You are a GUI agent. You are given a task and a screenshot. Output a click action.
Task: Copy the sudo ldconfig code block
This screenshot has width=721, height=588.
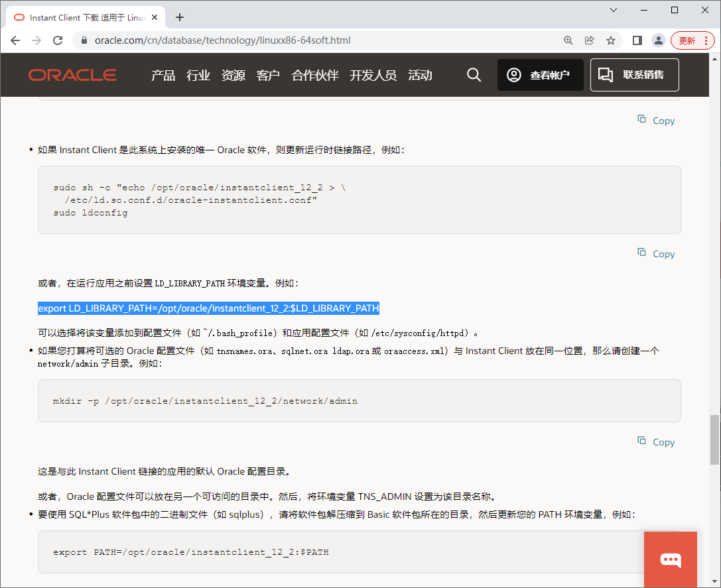pyautogui.click(x=656, y=254)
